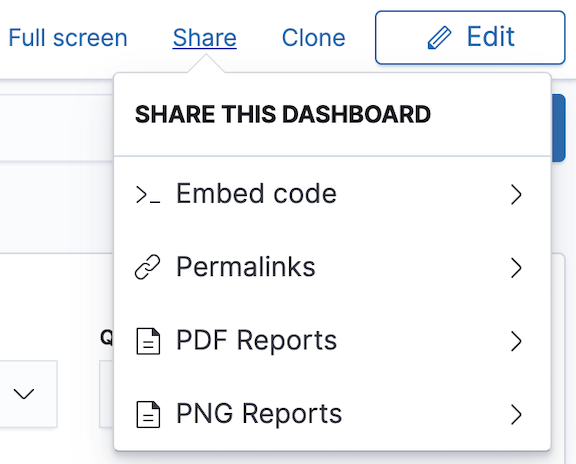Click the blue button behind the share popover
This screenshot has height=464, width=576.
point(558,128)
